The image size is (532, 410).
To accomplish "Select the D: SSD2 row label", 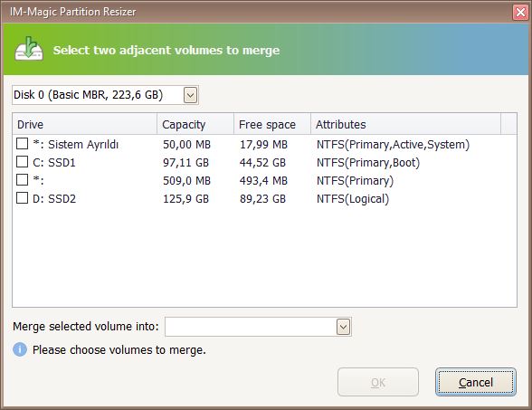I will point(54,198).
